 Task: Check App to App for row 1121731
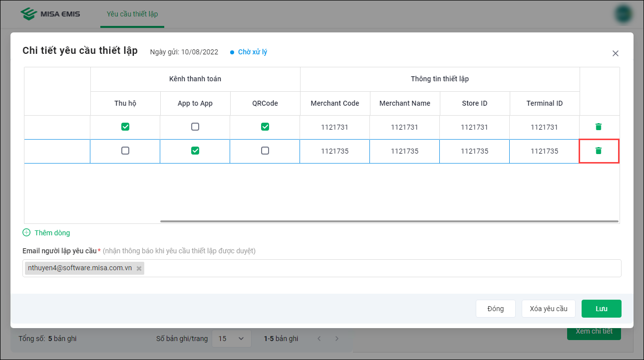click(195, 127)
